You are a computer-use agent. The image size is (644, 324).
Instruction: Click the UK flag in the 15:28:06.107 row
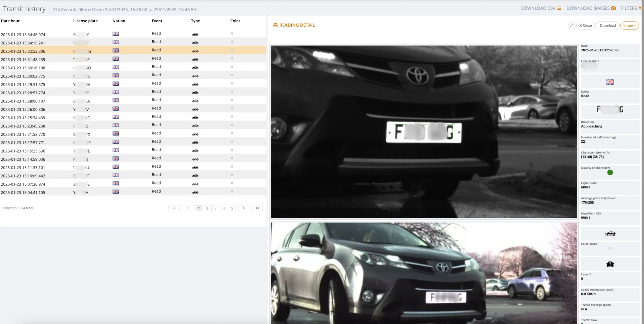115,100
